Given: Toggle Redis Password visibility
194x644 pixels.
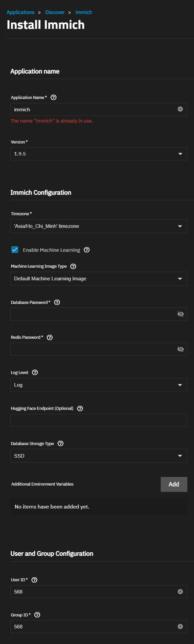Looking at the screenshot, I should [181, 349].
